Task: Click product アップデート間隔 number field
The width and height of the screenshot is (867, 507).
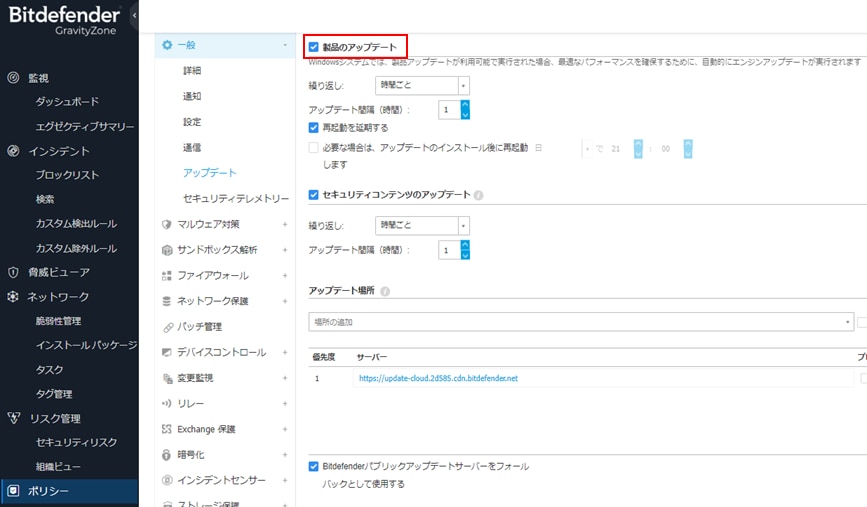Action: [x=450, y=109]
